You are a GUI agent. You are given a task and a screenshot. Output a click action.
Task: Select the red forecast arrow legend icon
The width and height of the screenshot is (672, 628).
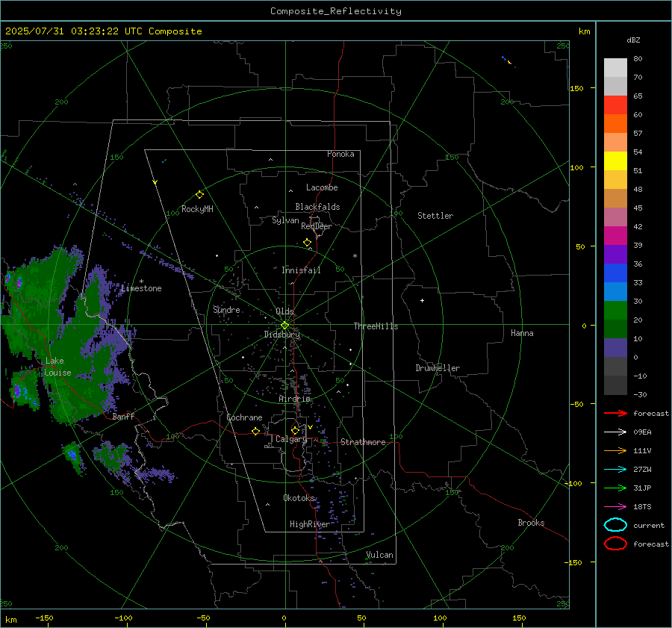point(615,413)
